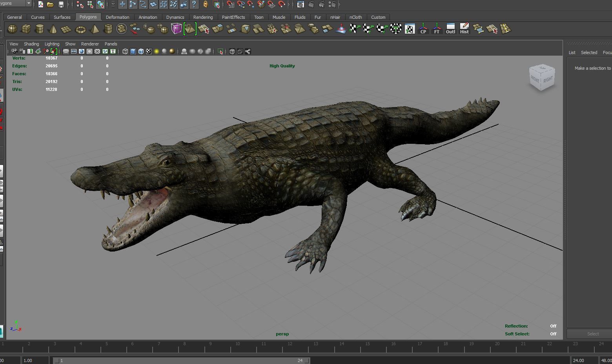Click the Hist shelf button
Screen dimensions: 612x364
(464, 29)
